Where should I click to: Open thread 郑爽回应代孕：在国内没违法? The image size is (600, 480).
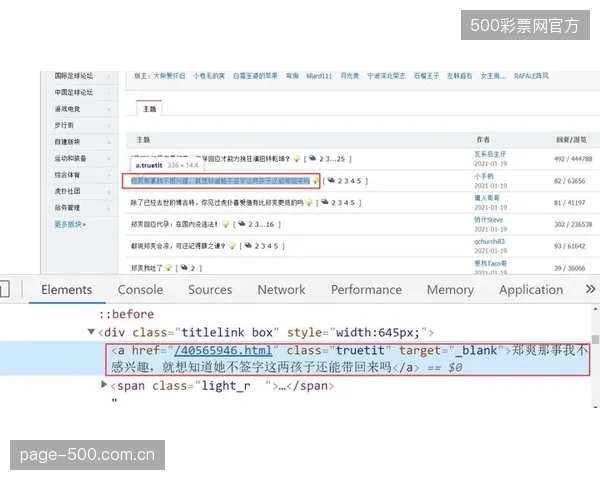coord(174,224)
